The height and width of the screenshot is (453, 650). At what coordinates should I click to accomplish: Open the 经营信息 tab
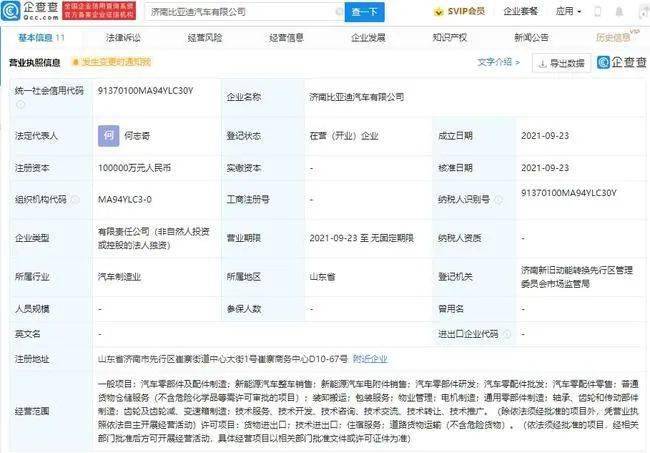[x=286, y=38]
